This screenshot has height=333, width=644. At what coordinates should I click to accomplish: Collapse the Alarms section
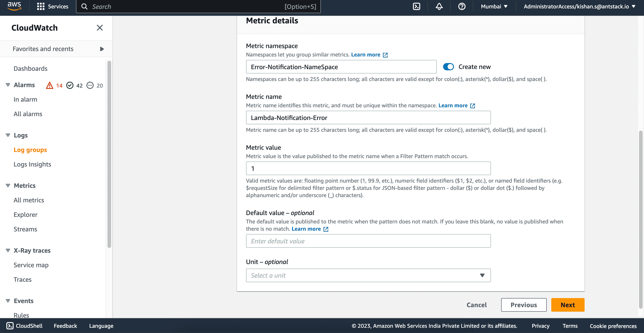coord(8,85)
